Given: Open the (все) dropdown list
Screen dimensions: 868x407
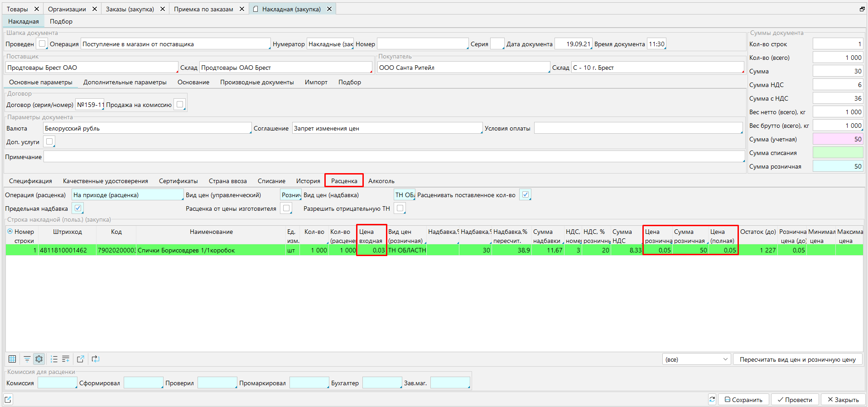Looking at the screenshot, I should [x=696, y=359].
